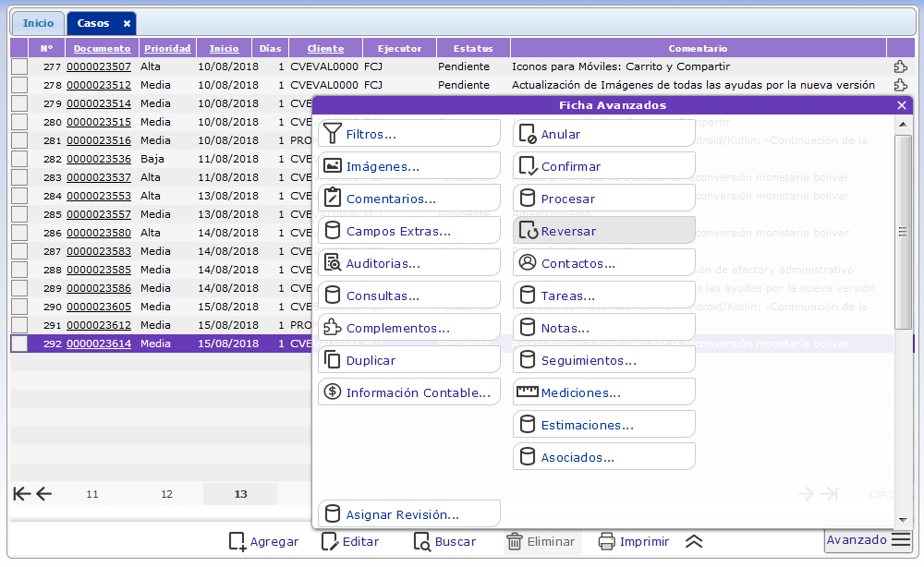The image size is (924, 567).
Task: Click the dollar icon for Información Contable
Action: pos(332,392)
